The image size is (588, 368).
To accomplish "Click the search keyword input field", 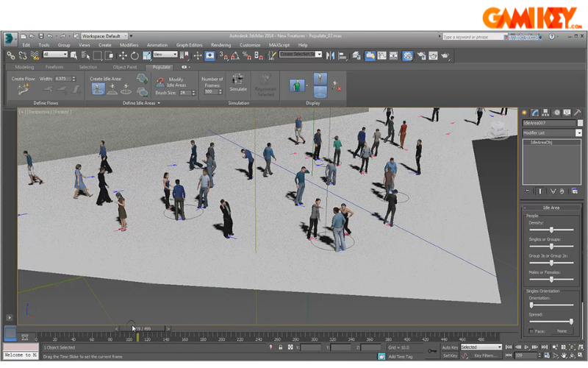I will point(473,37).
